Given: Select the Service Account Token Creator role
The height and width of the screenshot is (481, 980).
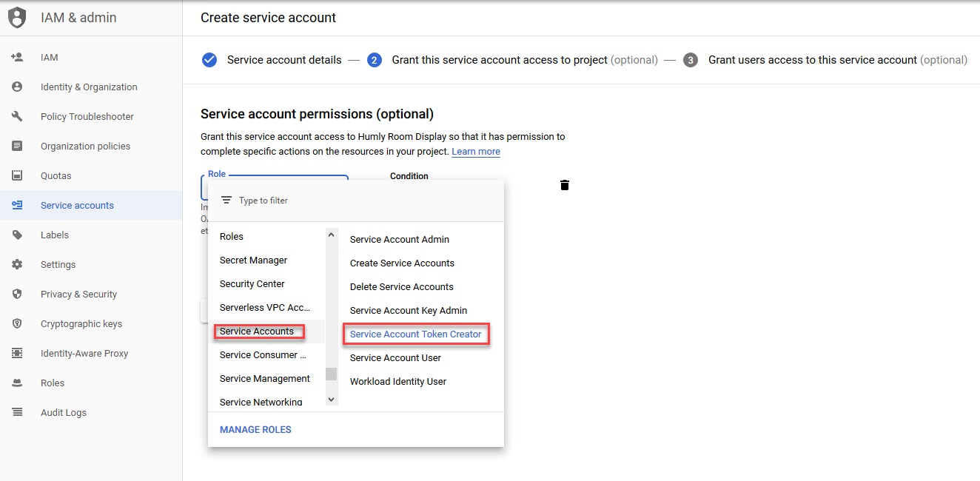Looking at the screenshot, I should coord(416,334).
